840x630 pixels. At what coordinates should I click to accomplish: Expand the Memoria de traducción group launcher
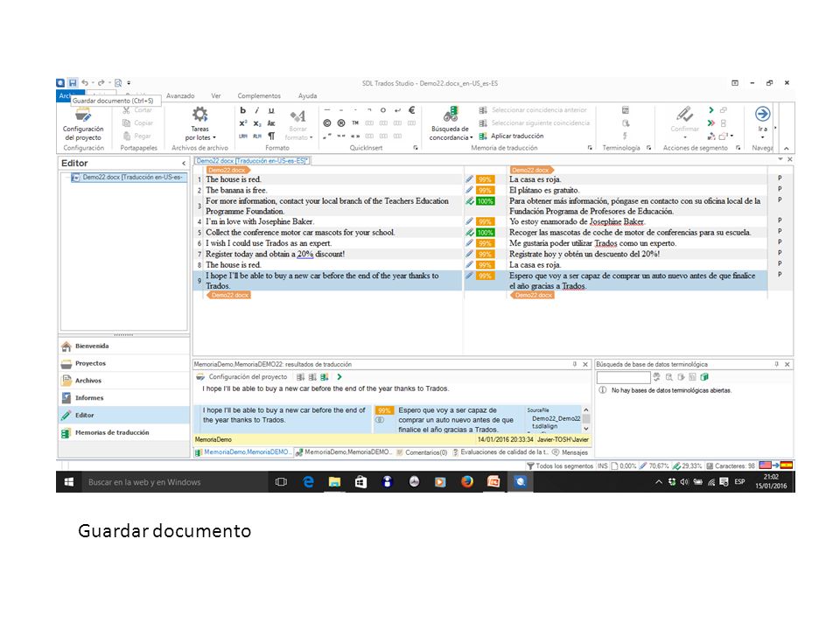590,148
